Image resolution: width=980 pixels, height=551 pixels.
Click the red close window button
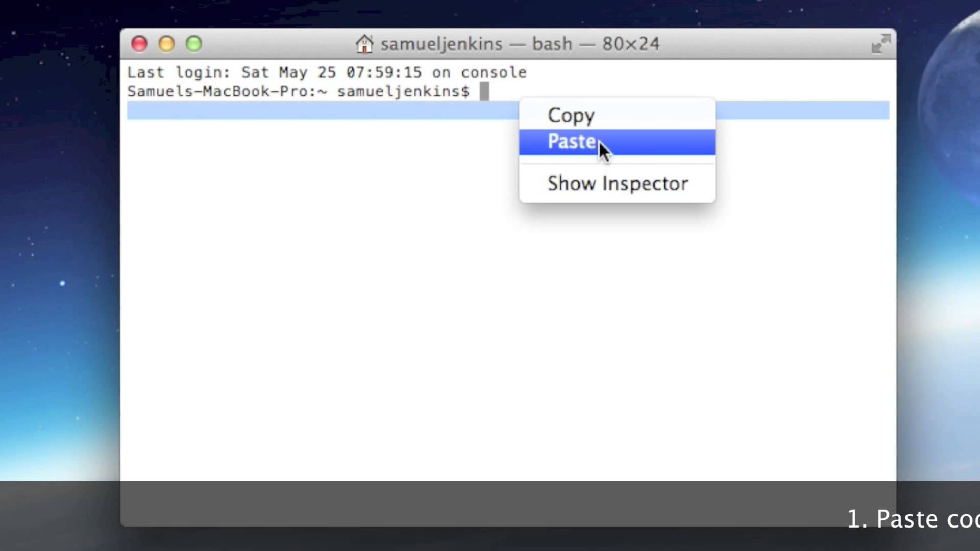139,44
